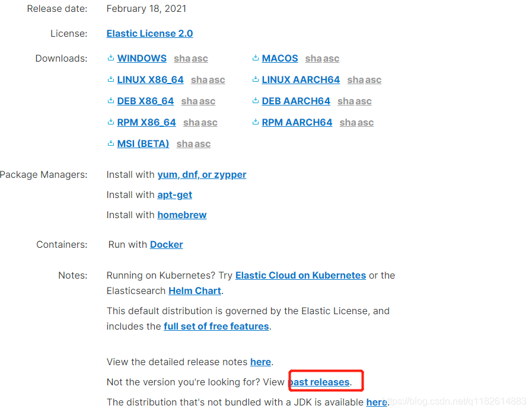Download the MACOS package
This screenshot has width=532, height=412.
(280, 58)
